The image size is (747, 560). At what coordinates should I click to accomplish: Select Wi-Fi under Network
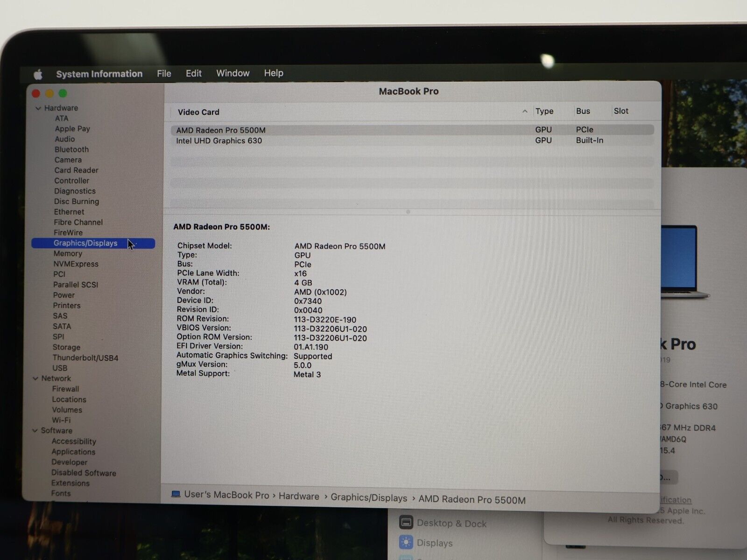click(61, 420)
